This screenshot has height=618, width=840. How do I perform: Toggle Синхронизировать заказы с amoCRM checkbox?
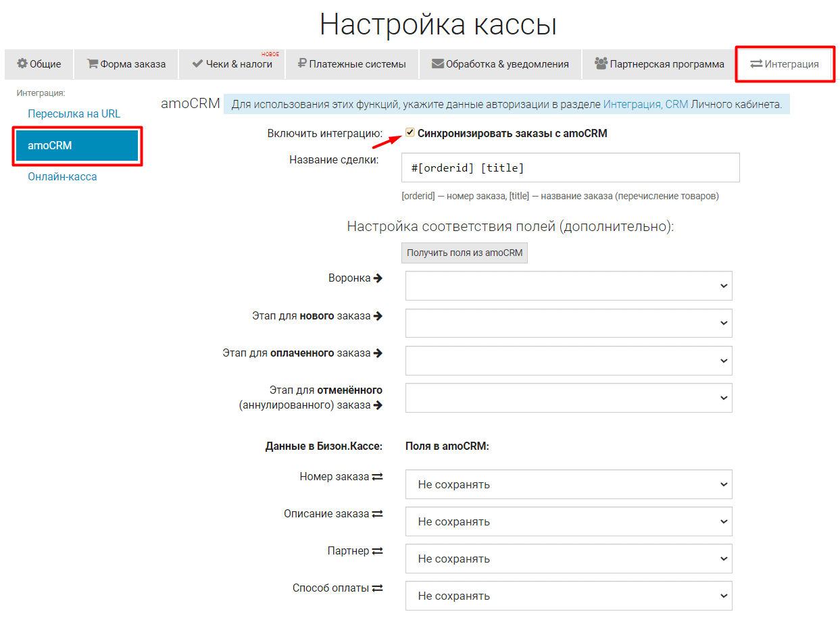tap(410, 132)
